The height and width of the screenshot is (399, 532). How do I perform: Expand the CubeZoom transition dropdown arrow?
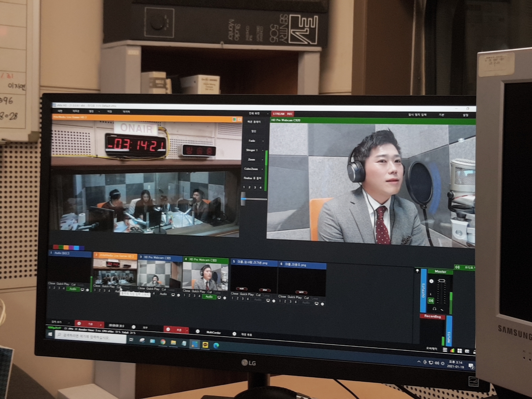coord(263,169)
